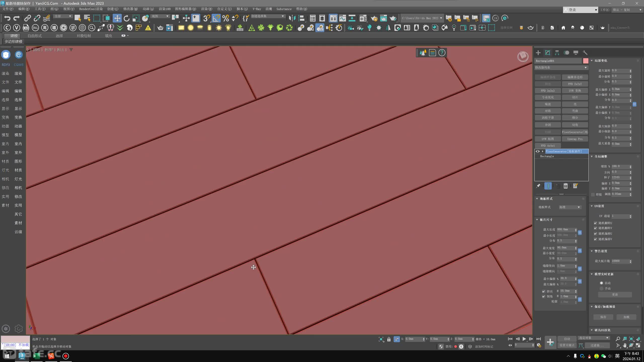Viewport: 644px width, 362px height.
Task: Select the 手动 update radio button
Action: click(601, 289)
